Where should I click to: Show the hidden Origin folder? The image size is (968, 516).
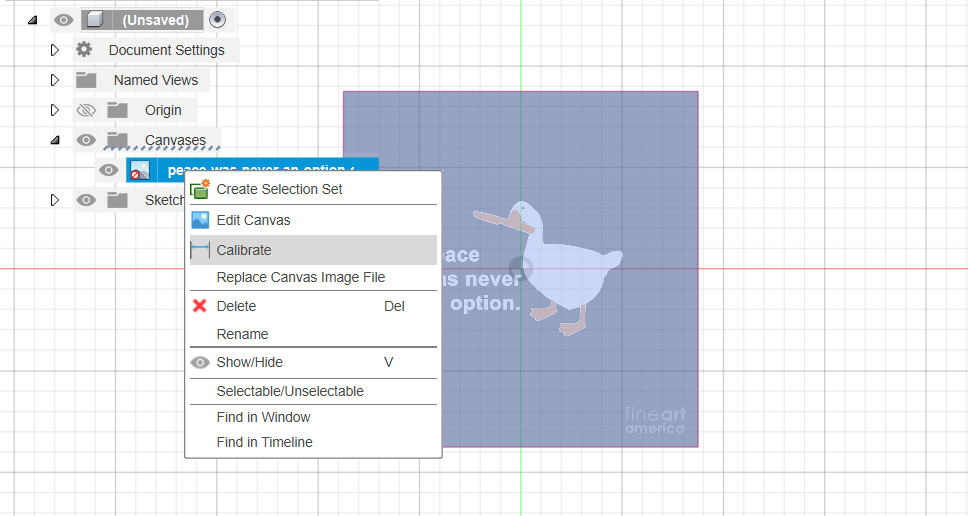click(86, 110)
